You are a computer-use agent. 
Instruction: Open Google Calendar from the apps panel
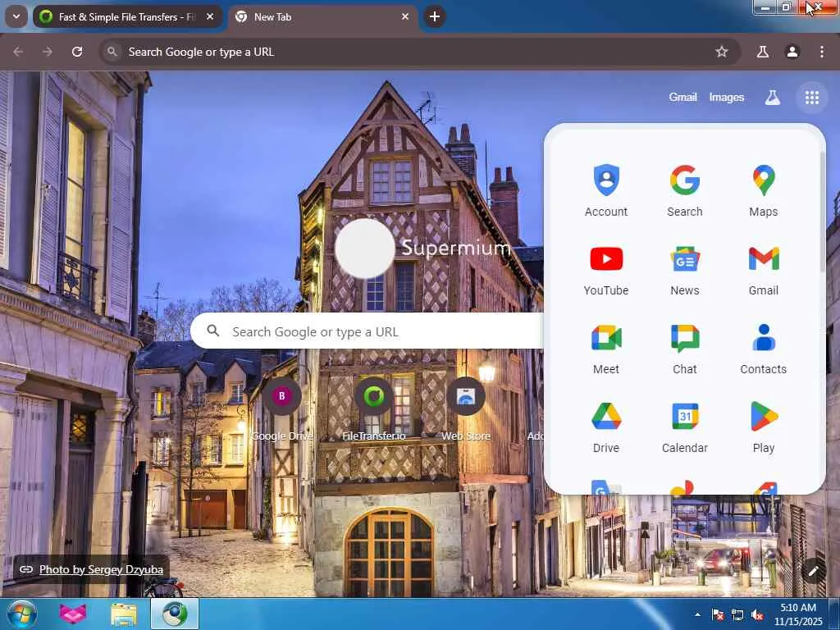pyautogui.click(x=685, y=427)
